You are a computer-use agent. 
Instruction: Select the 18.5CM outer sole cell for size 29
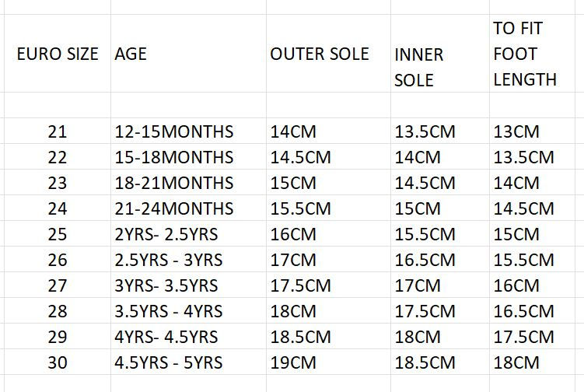coord(328,337)
